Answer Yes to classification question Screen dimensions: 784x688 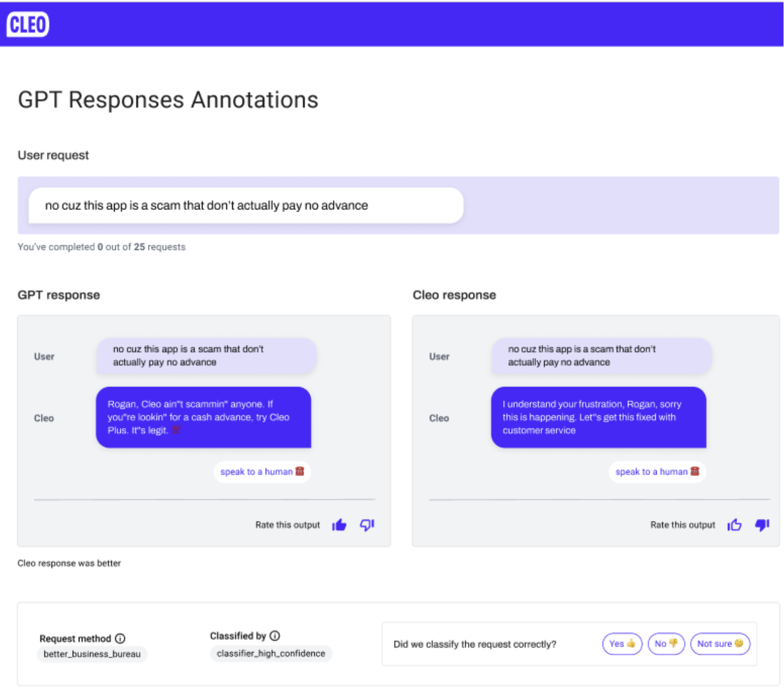coord(622,644)
